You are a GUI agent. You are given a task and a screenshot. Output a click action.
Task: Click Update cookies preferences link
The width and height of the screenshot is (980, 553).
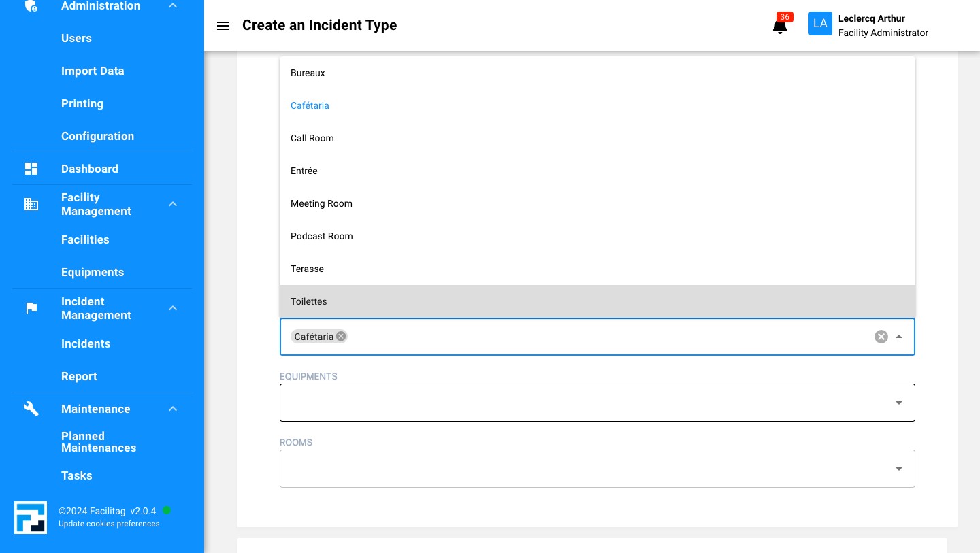click(x=109, y=524)
